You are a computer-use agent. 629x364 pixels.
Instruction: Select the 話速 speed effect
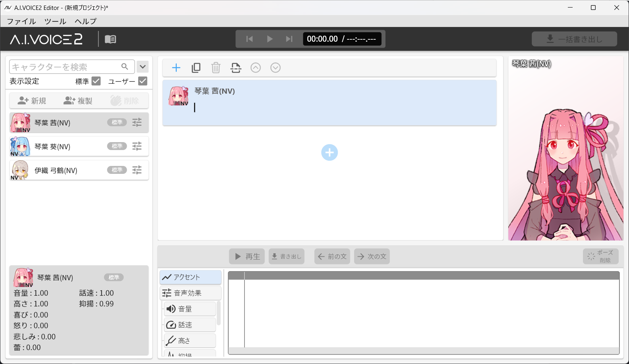[190, 325]
